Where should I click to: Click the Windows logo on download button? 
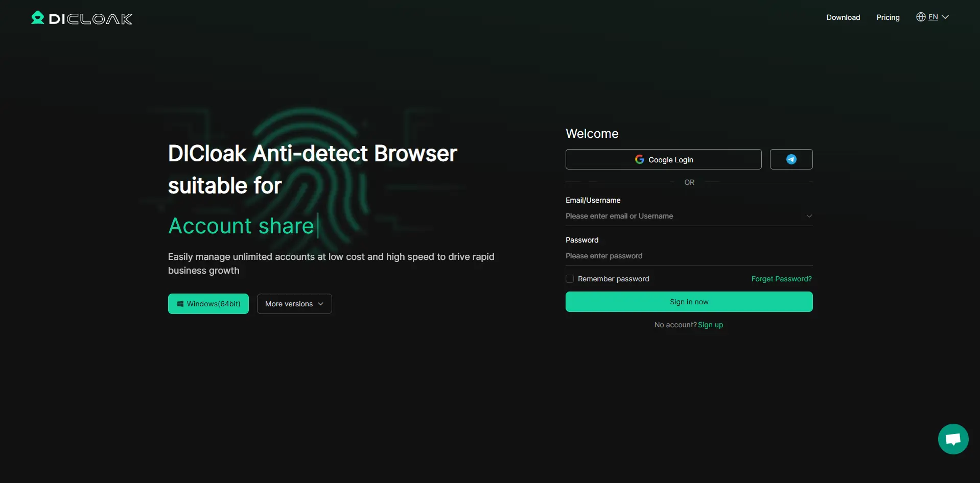(180, 304)
